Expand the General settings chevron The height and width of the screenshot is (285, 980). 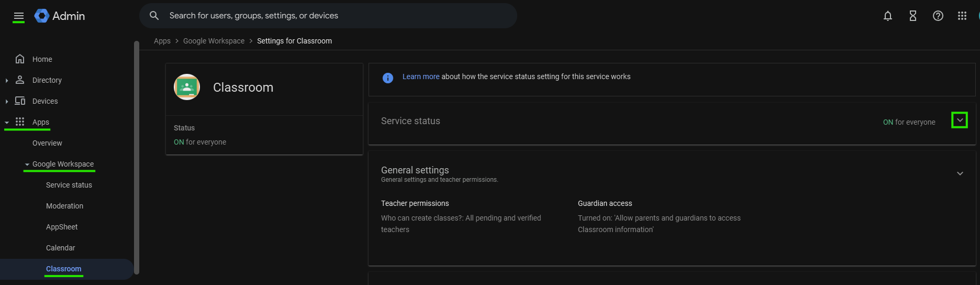[960, 173]
